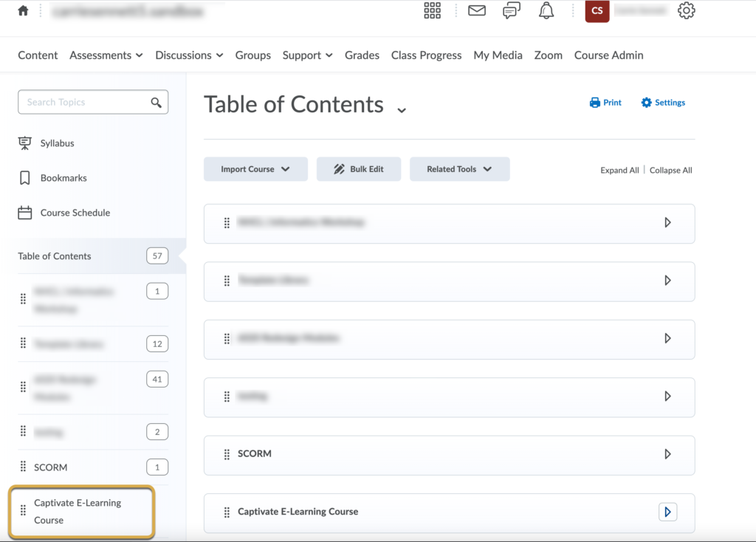Open the Class Progress nav item
This screenshot has height=542, width=756.
click(426, 55)
